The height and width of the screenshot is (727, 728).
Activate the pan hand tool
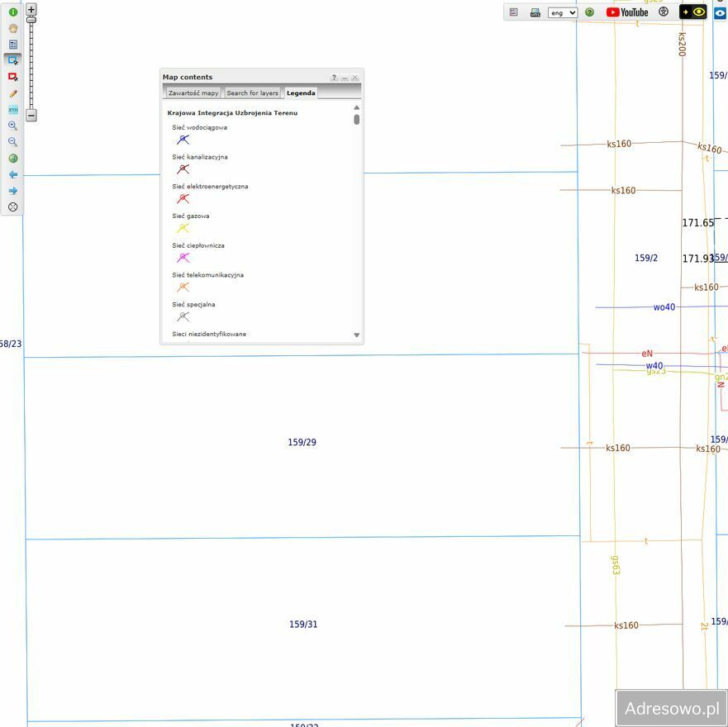[x=13, y=28]
